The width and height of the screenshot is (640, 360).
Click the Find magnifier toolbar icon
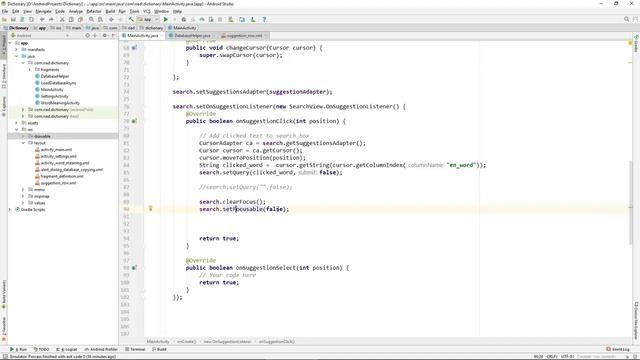coord(91,19)
